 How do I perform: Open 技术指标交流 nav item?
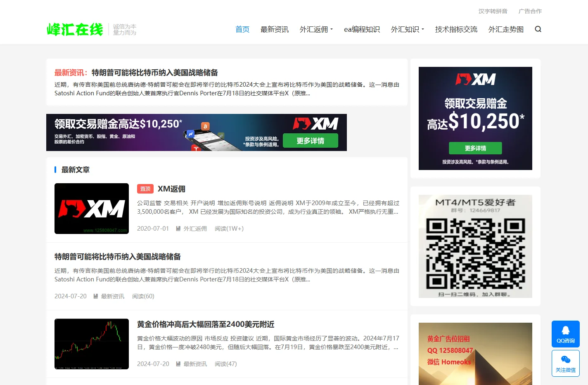click(456, 29)
